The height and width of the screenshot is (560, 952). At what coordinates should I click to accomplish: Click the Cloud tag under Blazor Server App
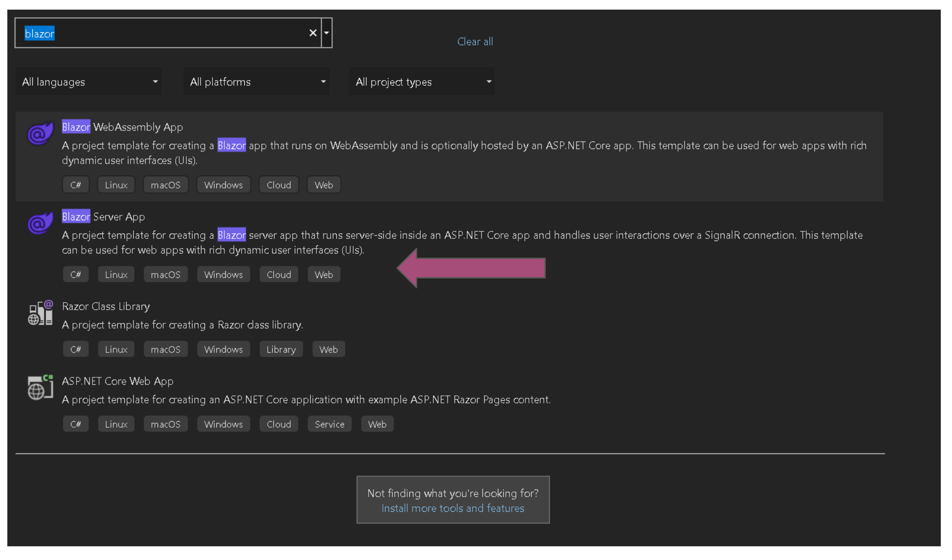click(279, 274)
